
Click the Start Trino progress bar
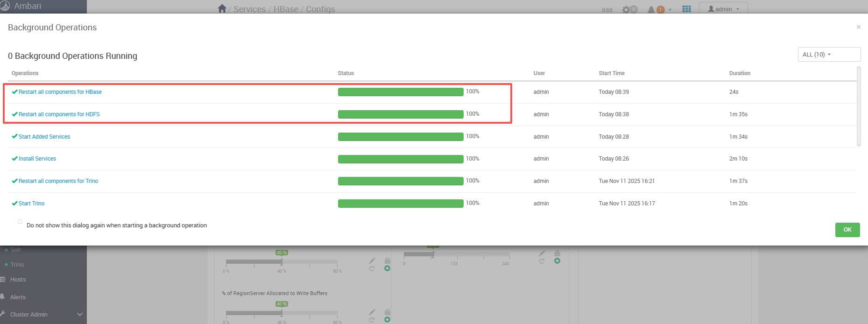click(x=401, y=204)
